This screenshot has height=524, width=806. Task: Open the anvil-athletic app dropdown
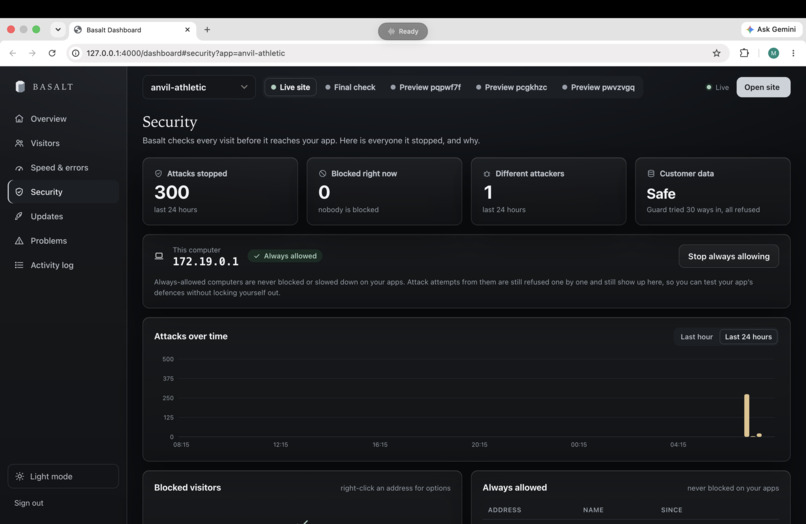coord(198,87)
